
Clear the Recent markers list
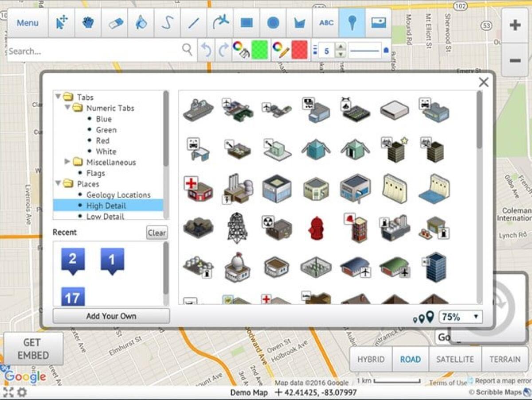pyautogui.click(x=157, y=232)
